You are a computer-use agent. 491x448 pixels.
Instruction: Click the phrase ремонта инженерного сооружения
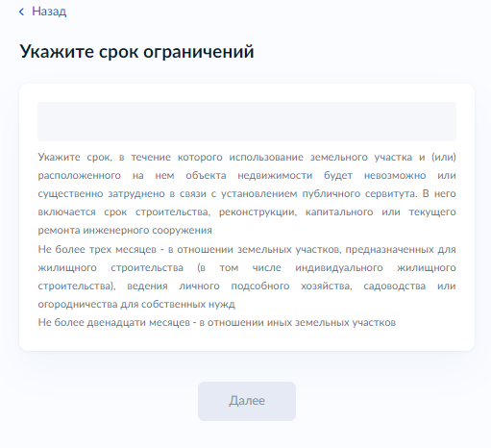point(125,231)
